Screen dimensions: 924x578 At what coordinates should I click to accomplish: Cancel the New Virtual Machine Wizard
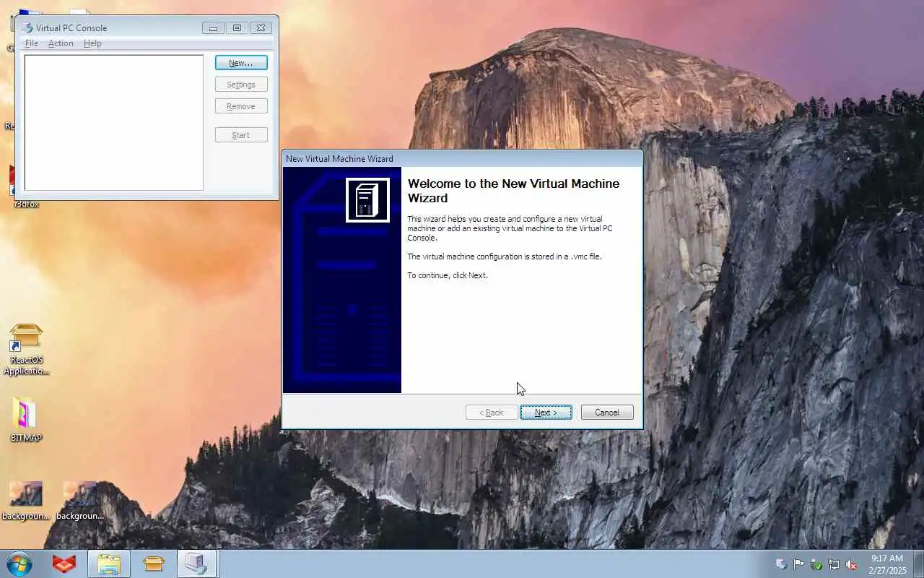pos(607,413)
